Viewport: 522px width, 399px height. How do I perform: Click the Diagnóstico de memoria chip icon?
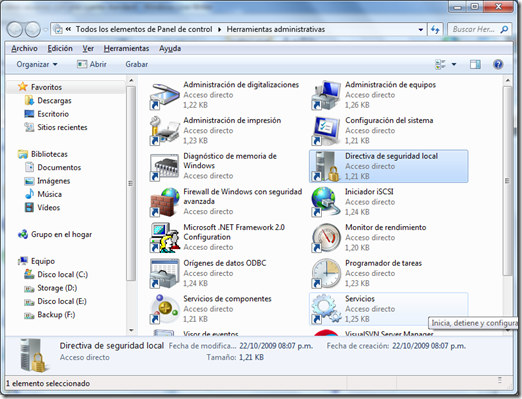(165, 167)
